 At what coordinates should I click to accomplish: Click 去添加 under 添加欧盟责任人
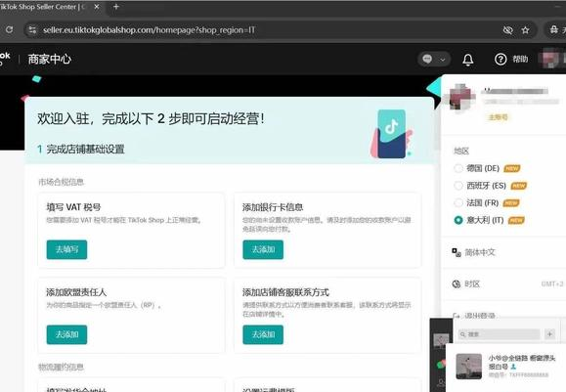point(66,334)
